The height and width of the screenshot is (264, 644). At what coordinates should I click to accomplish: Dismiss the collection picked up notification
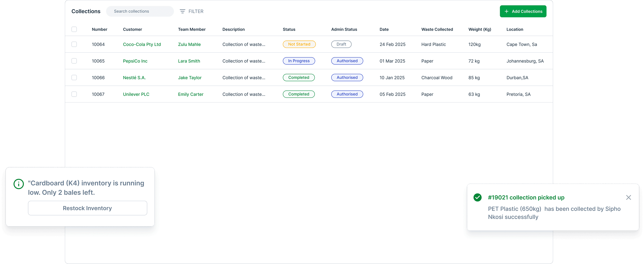[628, 197]
